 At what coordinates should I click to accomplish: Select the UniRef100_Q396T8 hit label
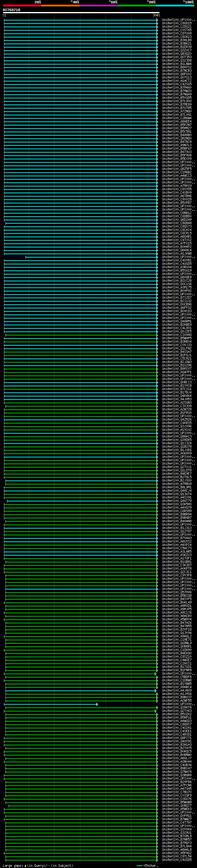(176, 708)
